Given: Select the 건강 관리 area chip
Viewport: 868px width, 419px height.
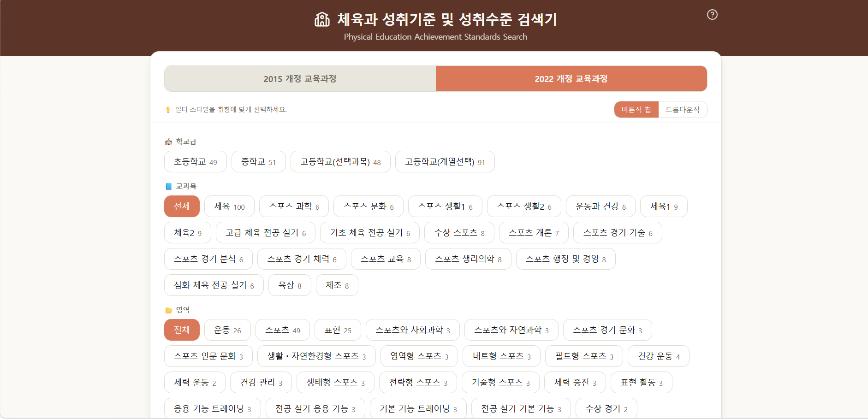Looking at the screenshot, I should (x=261, y=383).
